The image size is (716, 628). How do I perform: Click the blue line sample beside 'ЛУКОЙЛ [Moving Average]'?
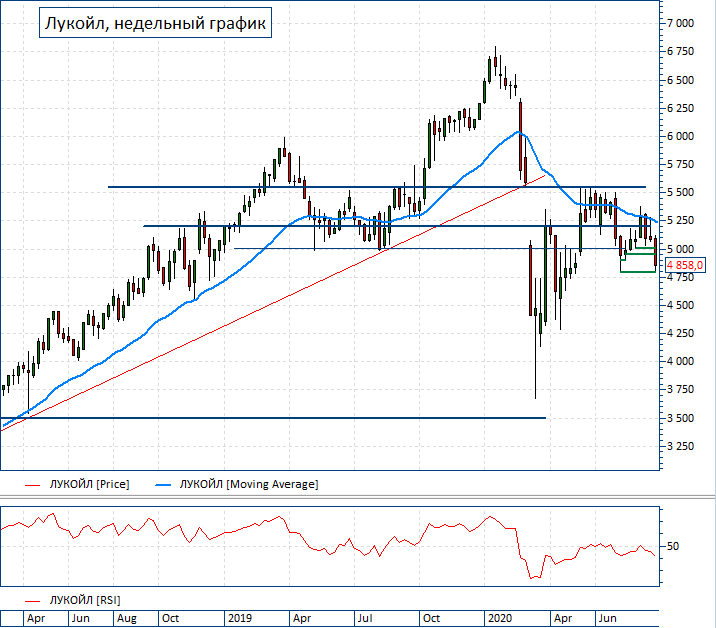click(x=163, y=485)
